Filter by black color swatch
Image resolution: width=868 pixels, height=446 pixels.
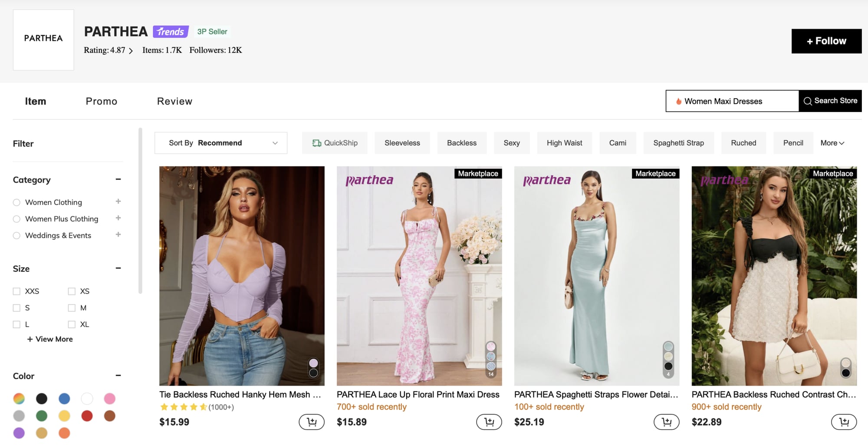42,399
